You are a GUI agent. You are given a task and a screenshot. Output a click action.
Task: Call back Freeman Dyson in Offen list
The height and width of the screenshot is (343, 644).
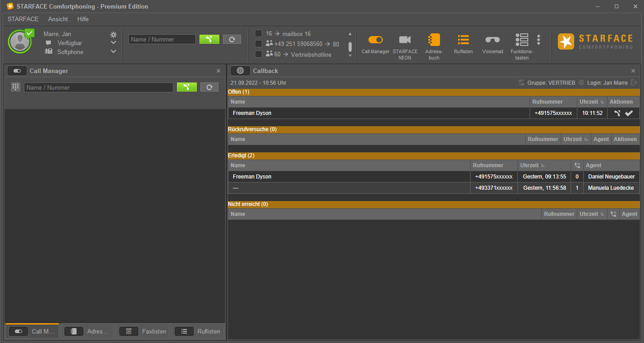click(x=617, y=113)
